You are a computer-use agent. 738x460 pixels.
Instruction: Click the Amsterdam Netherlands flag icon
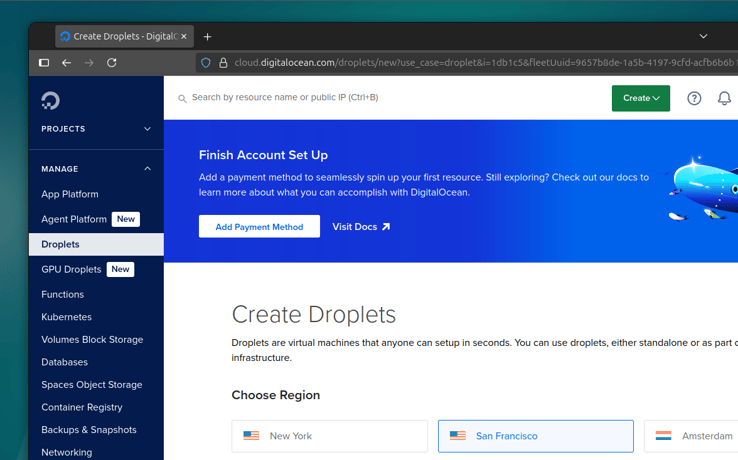tap(664, 436)
